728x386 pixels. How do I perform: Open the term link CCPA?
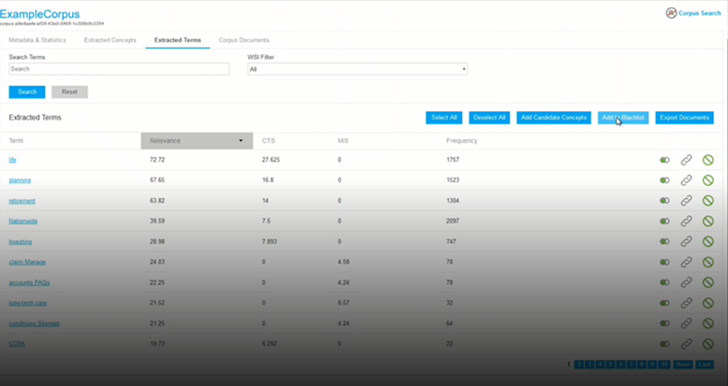(17, 344)
